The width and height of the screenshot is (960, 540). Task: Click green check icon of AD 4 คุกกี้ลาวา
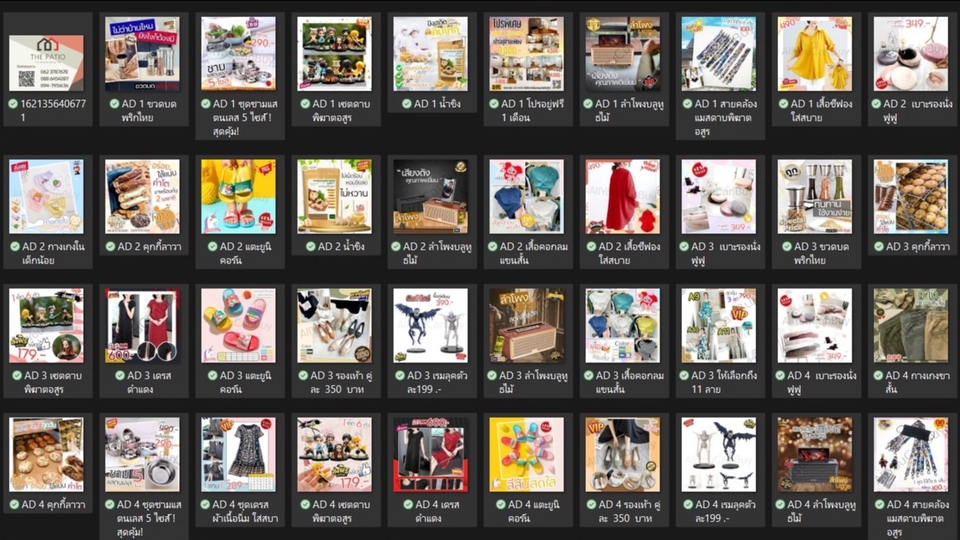(x=14, y=504)
